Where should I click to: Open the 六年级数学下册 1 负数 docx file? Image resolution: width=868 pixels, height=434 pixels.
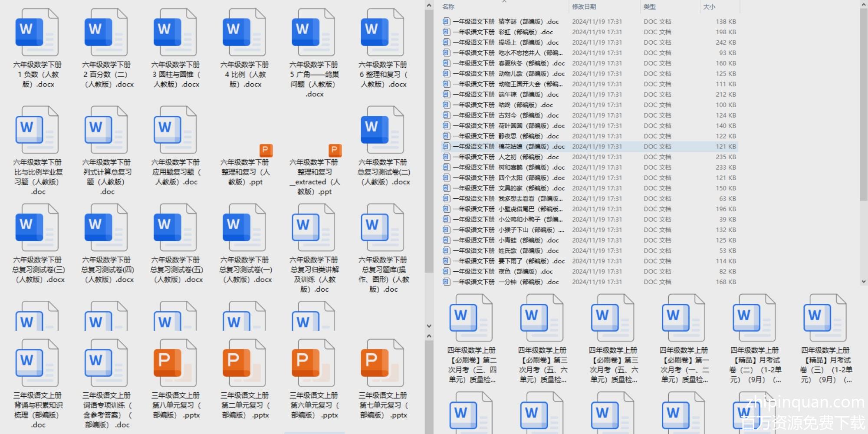(36, 33)
